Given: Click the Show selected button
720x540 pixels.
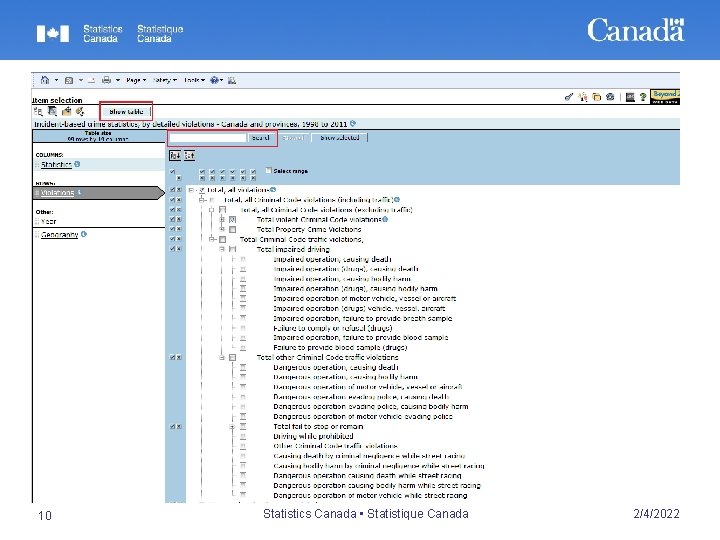Looking at the screenshot, I should point(339,138).
